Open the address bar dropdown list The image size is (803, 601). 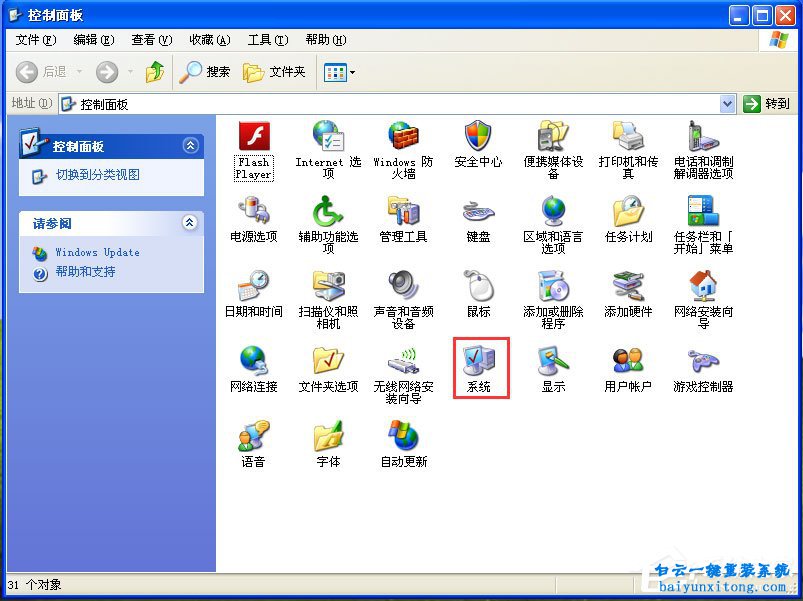pyautogui.click(x=729, y=103)
